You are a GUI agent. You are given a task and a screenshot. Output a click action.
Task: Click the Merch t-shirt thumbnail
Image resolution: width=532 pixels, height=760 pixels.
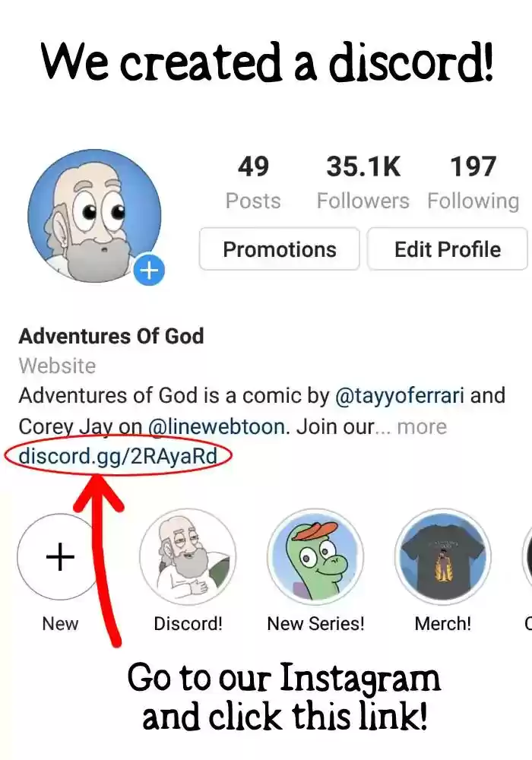(443, 556)
